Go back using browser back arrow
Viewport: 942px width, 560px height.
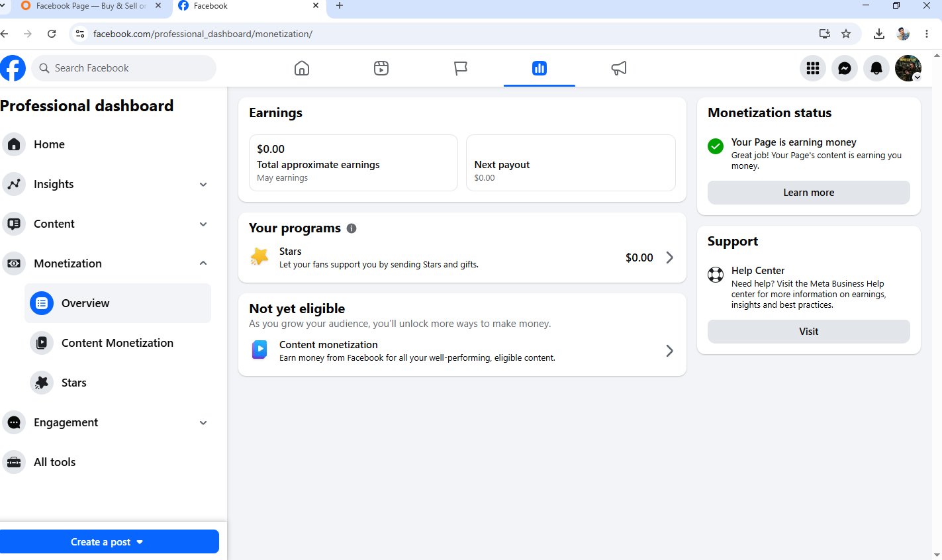coord(5,34)
